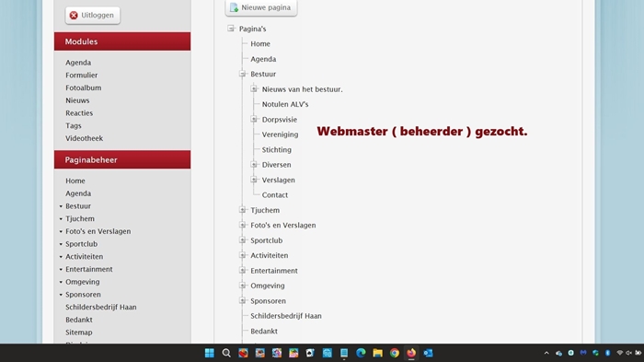Viewport: 644px width, 362px height.
Task: Open File Explorer folder icon
Action: coord(377,353)
